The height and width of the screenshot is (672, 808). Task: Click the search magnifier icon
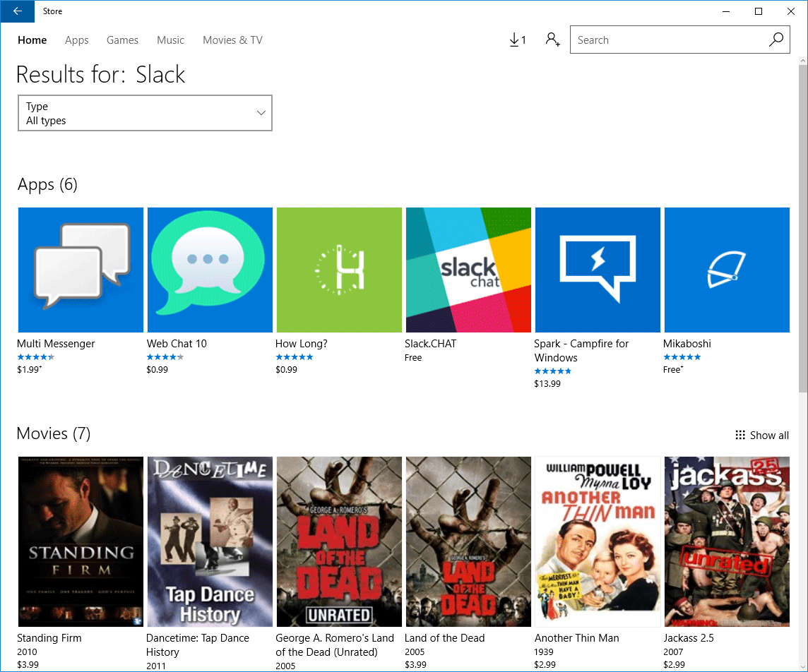[x=776, y=40]
